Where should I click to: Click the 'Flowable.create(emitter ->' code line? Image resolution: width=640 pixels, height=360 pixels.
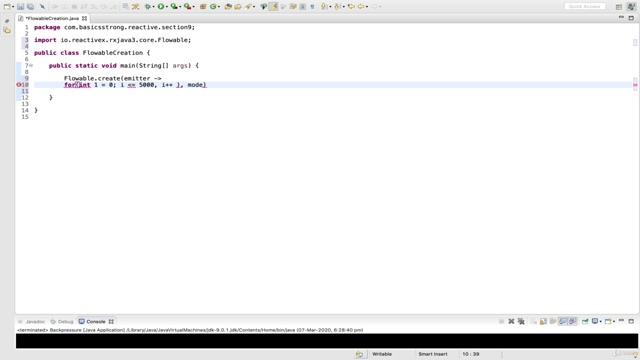(113, 78)
